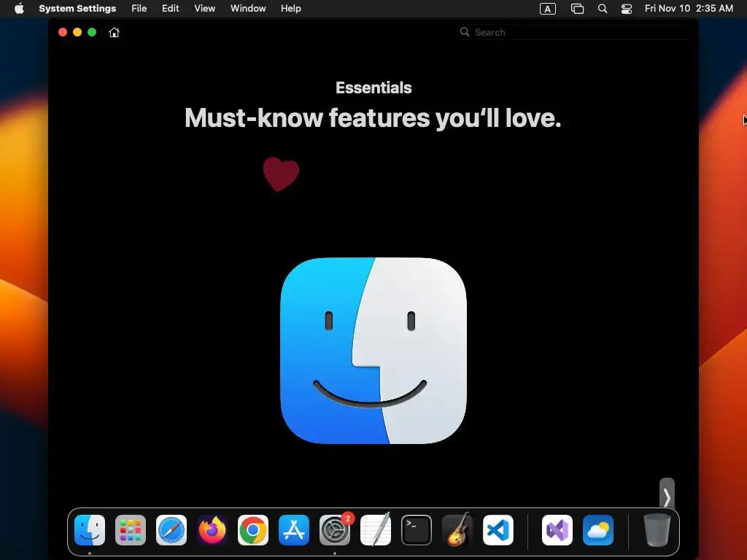Viewport: 747px width, 560px height.
Task: Open the Edit menu
Action: tap(171, 8)
